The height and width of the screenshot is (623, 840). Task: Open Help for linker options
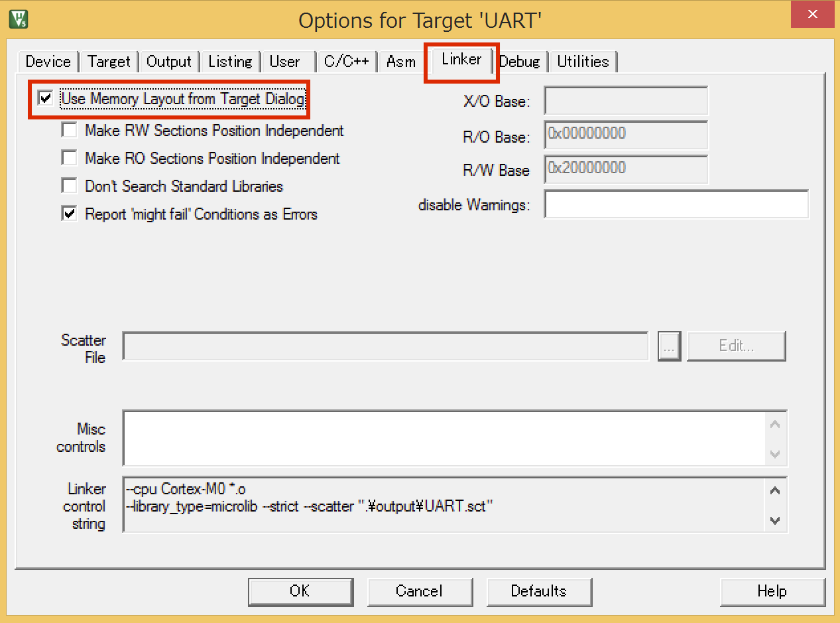(x=772, y=591)
